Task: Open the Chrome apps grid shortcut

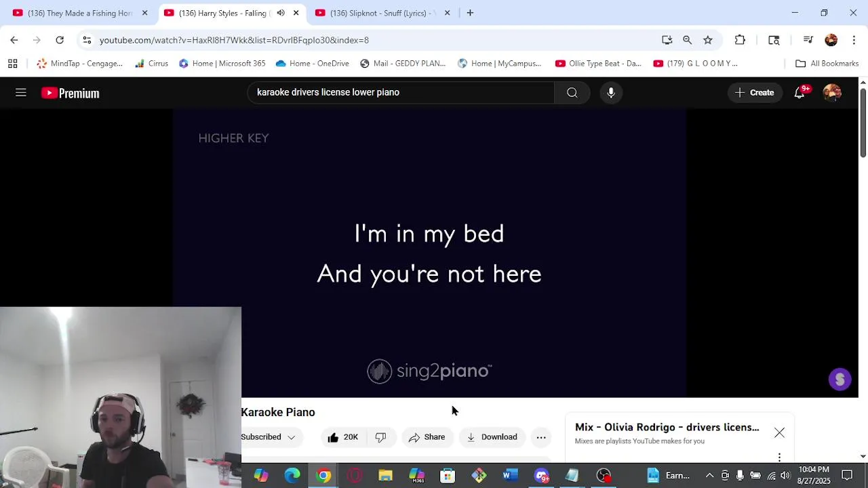Action: [x=12, y=64]
